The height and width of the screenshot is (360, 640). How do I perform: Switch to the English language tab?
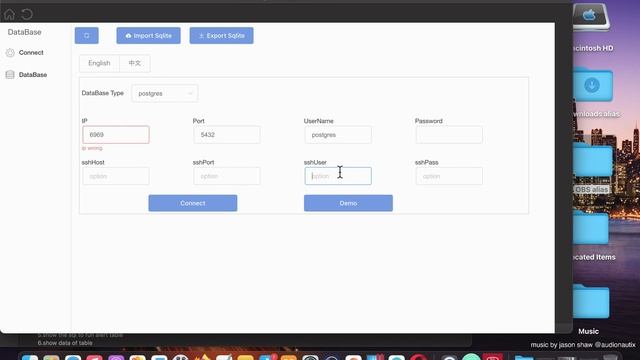pos(99,63)
